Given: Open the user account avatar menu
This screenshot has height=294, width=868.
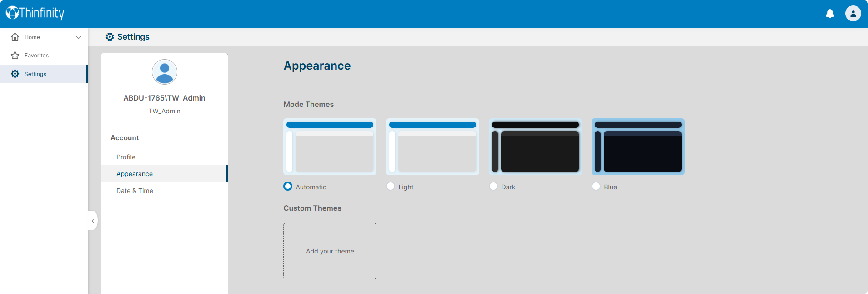Looking at the screenshot, I should click(853, 13).
